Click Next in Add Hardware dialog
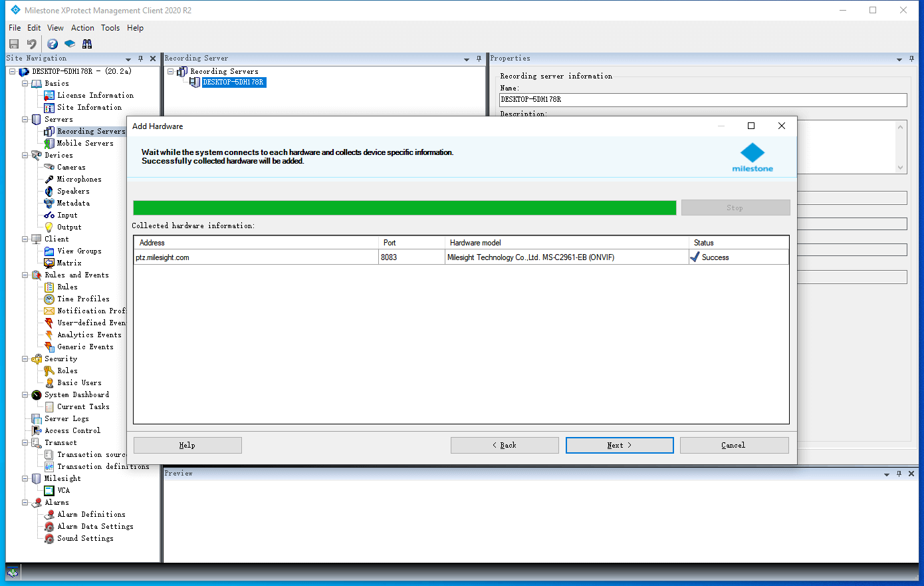The height and width of the screenshot is (586, 924). [620, 446]
